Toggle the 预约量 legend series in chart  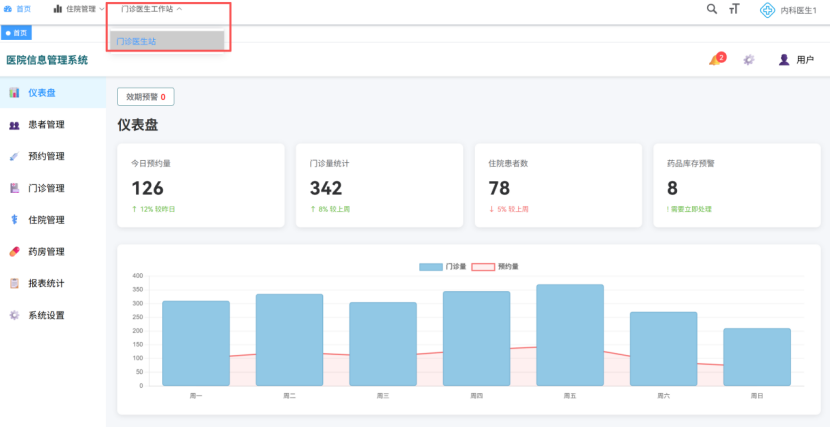pos(495,267)
